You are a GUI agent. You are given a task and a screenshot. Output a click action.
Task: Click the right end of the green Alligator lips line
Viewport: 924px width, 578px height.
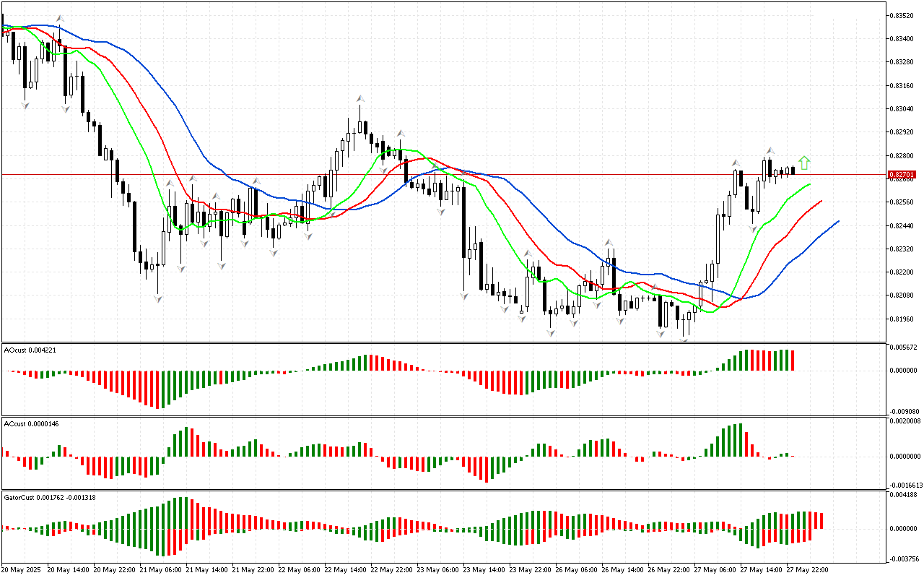[x=810, y=184]
